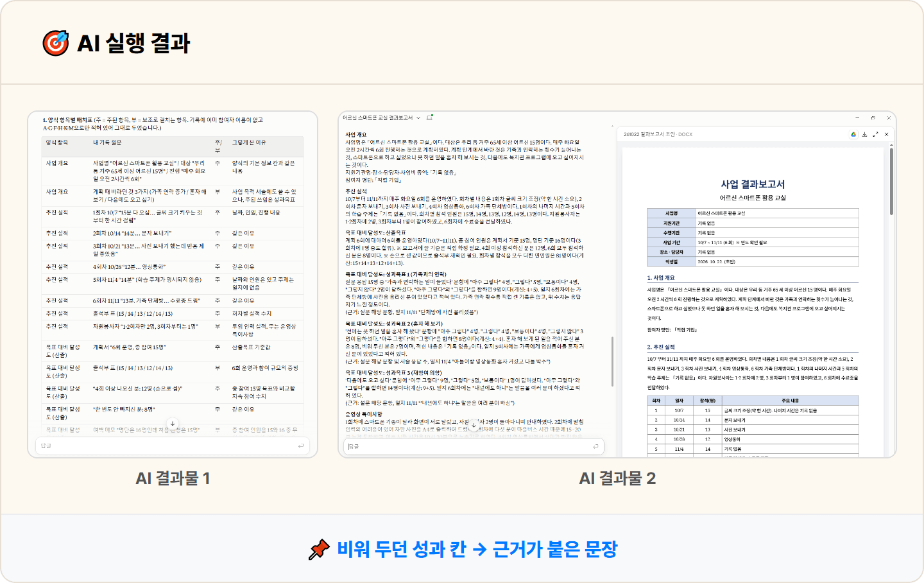
Task: Click the '장소 · 담당자' cell in the document table
Action: 671,252
